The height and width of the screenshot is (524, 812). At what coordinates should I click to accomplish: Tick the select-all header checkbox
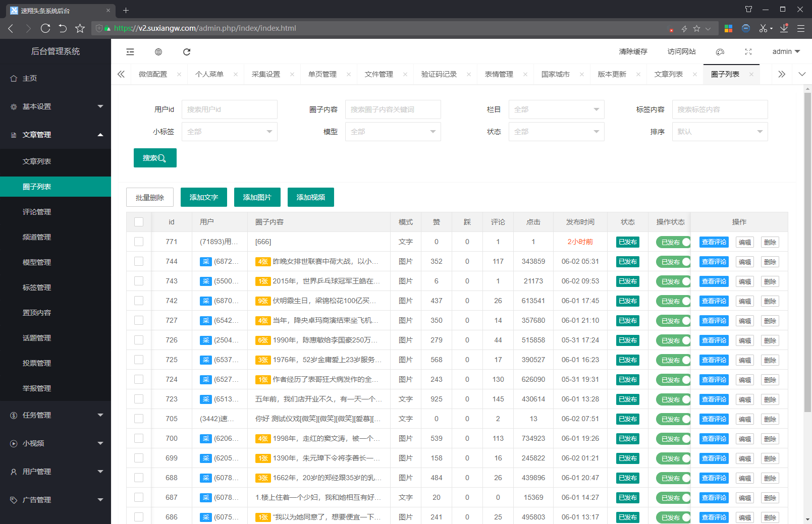(139, 222)
